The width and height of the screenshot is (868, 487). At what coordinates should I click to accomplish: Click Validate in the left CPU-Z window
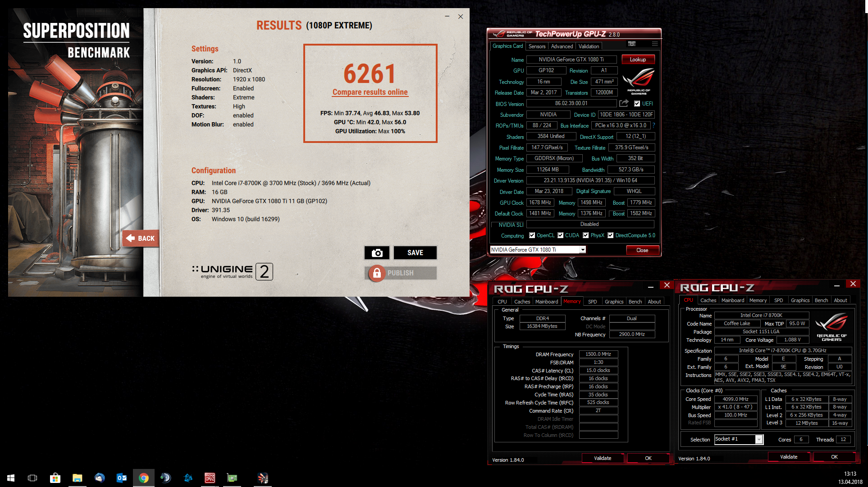pyautogui.click(x=603, y=458)
